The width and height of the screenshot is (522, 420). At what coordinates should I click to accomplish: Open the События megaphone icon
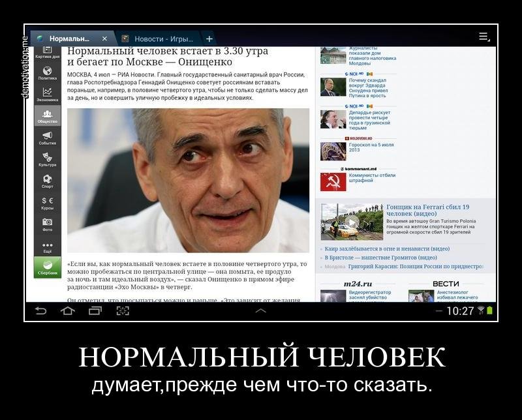pos(47,138)
